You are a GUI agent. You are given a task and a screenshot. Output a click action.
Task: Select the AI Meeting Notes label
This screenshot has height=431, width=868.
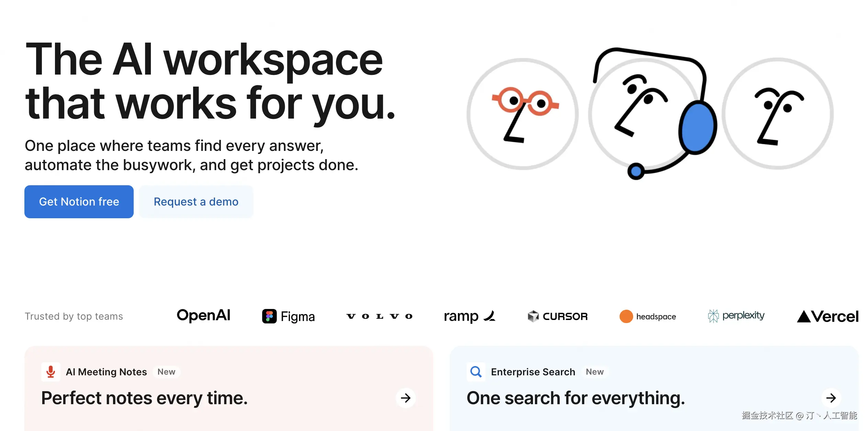pos(106,372)
